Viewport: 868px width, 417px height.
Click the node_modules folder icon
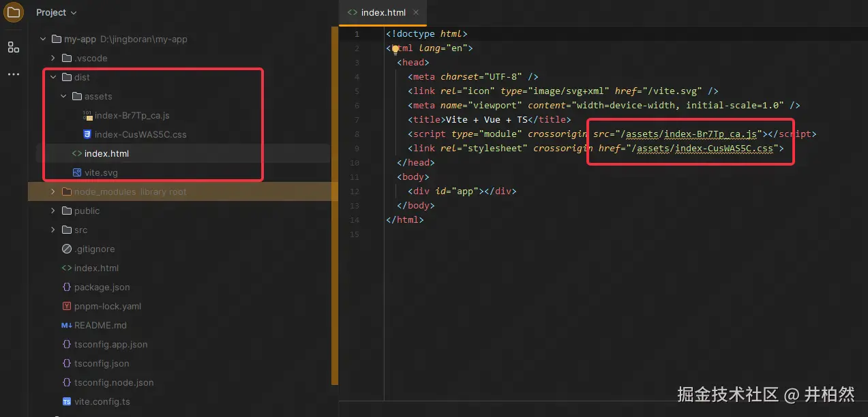(x=66, y=191)
